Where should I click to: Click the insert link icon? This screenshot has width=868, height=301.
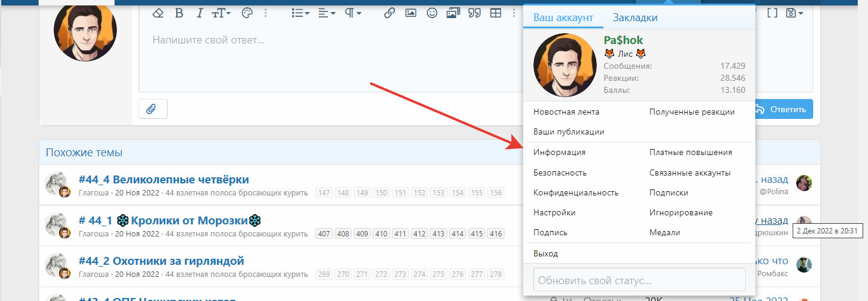[389, 13]
